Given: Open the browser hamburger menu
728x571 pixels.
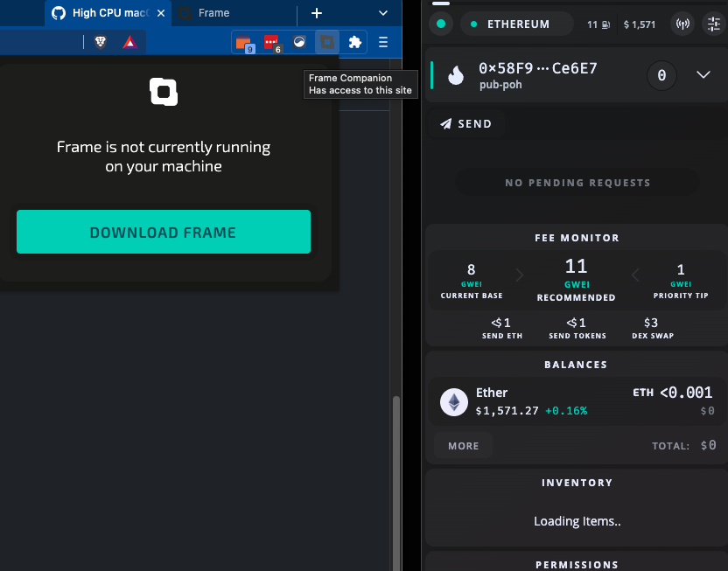Looking at the screenshot, I should pos(383,42).
